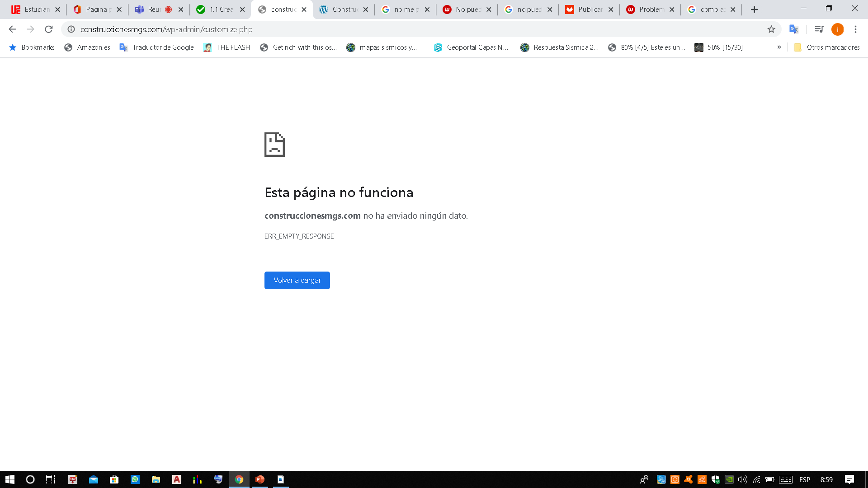
Task: Open THE FLASH bookmark
Action: click(x=226, y=47)
